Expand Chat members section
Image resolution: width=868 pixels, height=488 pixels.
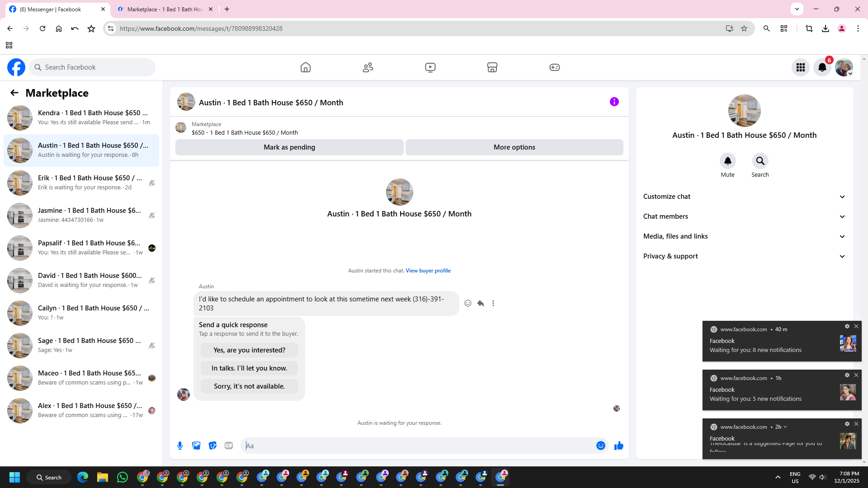[744, 216]
